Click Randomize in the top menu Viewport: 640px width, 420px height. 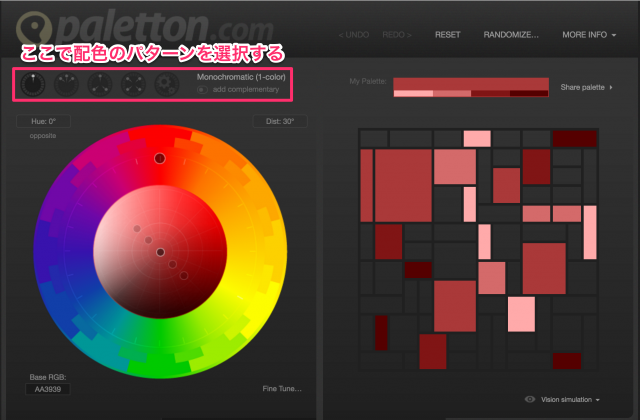coord(511,34)
